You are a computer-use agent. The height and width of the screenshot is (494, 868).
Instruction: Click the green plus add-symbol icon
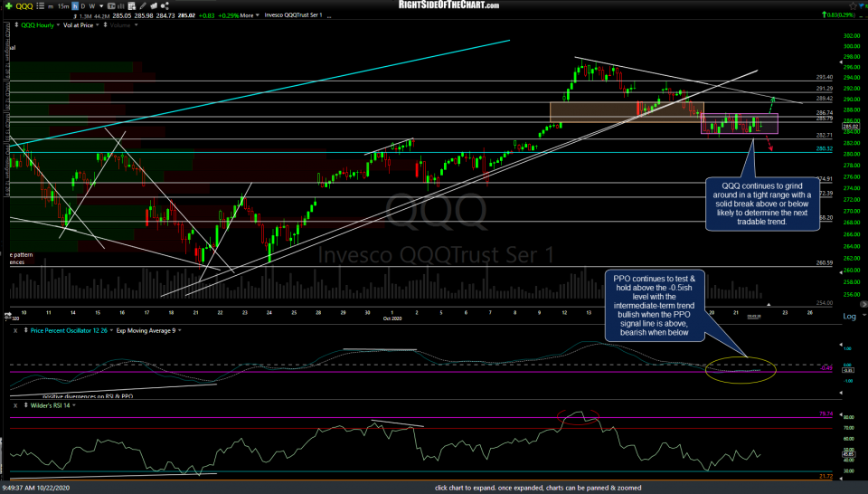click(x=9, y=6)
